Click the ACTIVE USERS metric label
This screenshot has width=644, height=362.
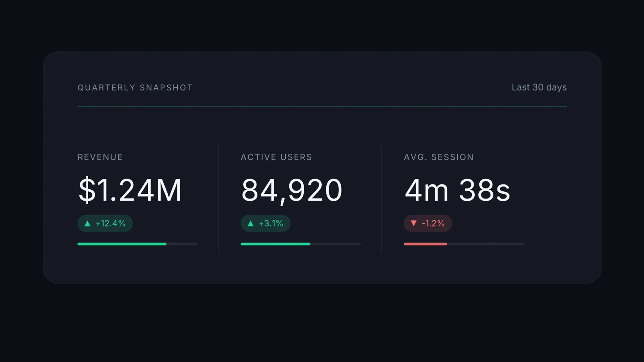[x=276, y=157]
